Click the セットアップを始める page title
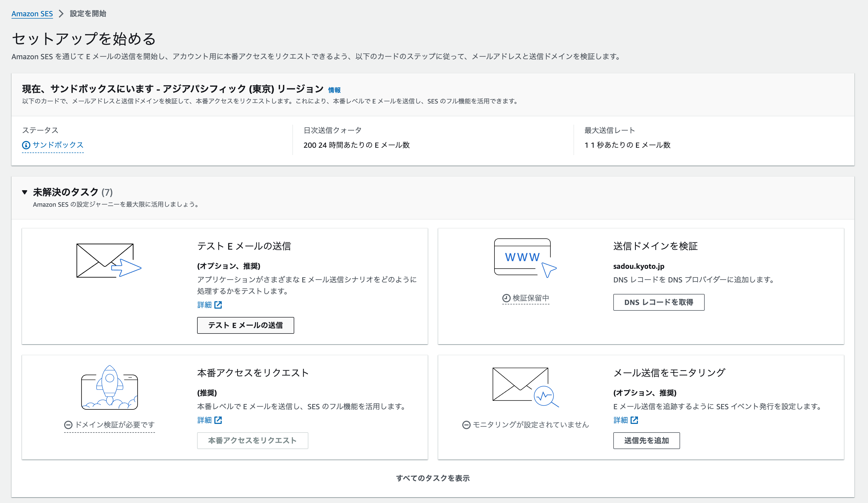The width and height of the screenshot is (868, 503). click(x=84, y=39)
